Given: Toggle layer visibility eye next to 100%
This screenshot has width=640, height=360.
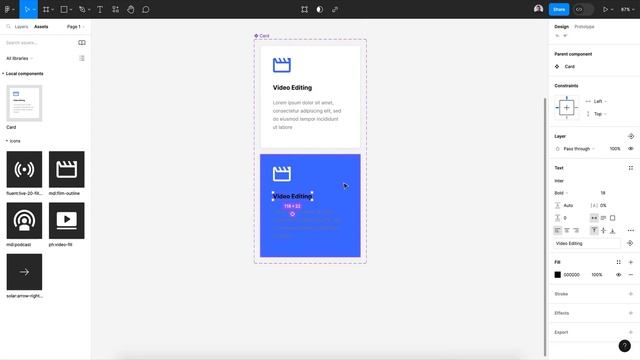Looking at the screenshot, I should click(631, 149).
